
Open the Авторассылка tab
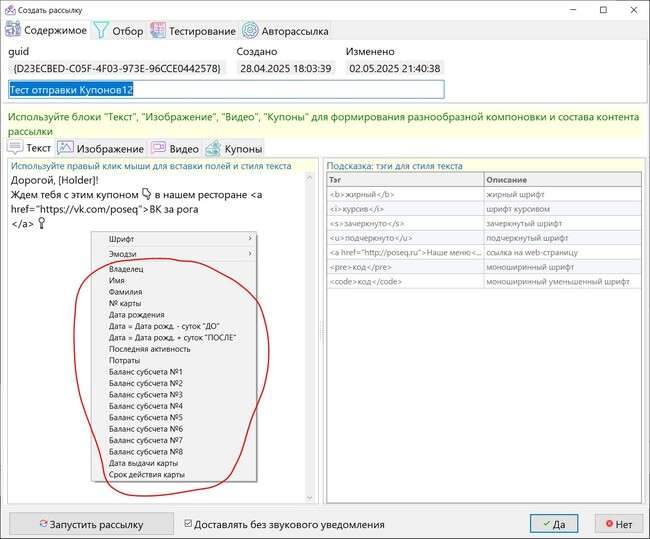point(284,31)
